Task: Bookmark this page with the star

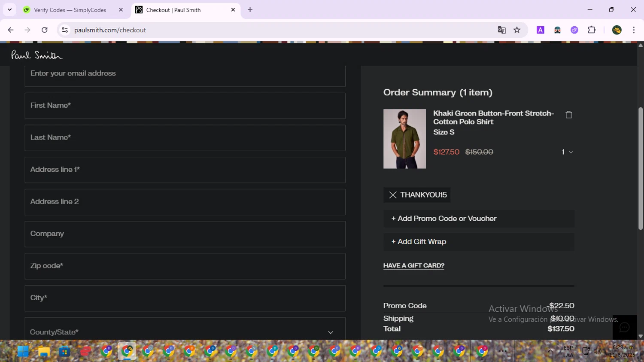Action: pos(517,30)
